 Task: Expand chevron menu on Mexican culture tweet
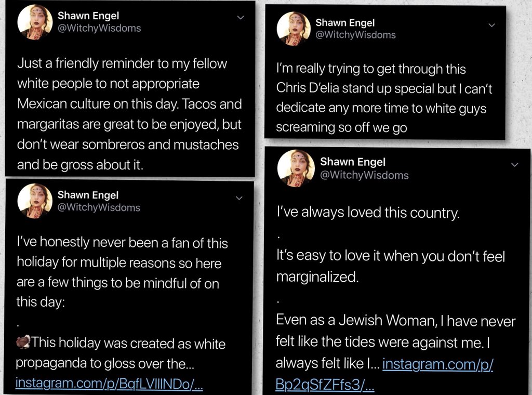[x=240, y=18]
